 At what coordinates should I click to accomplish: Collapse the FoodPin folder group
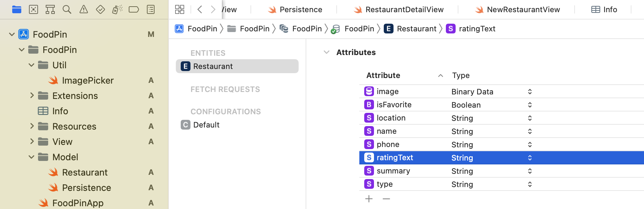coord(22,49)
